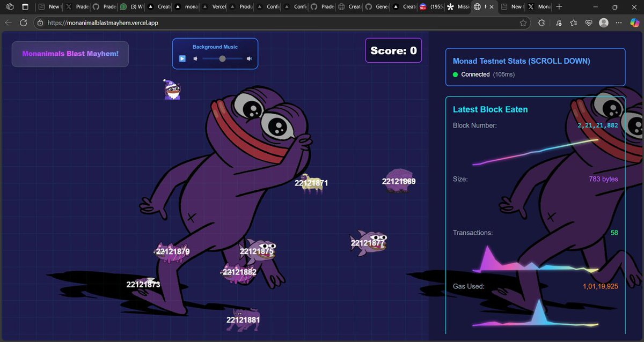Open the music note toolbar icon

pos(559,23)
